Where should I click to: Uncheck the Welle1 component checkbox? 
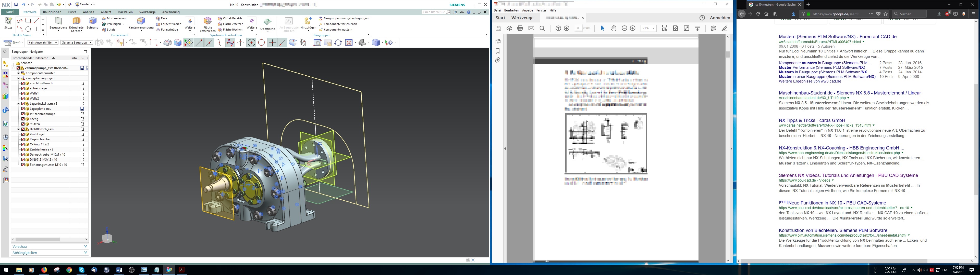[23, 93]
